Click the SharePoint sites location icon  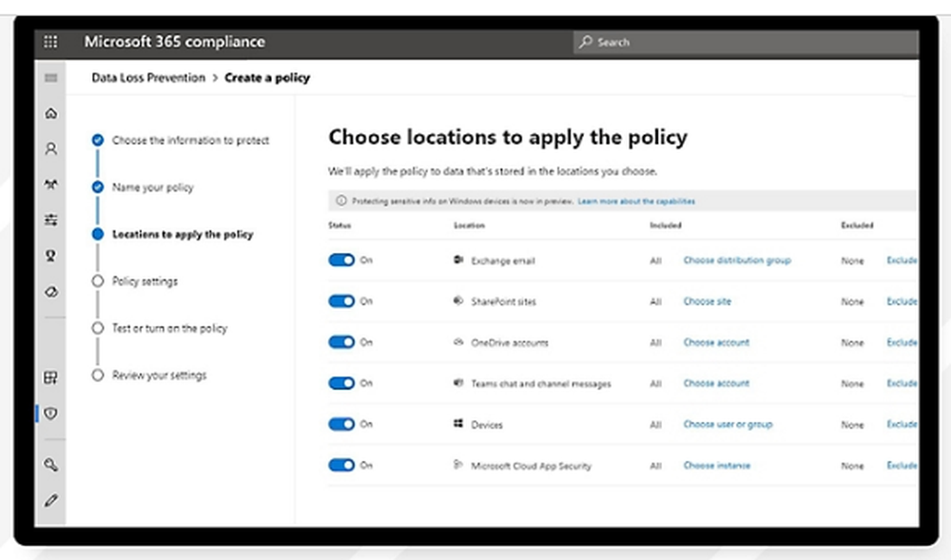pyautogui.click(x=458, y=300)
